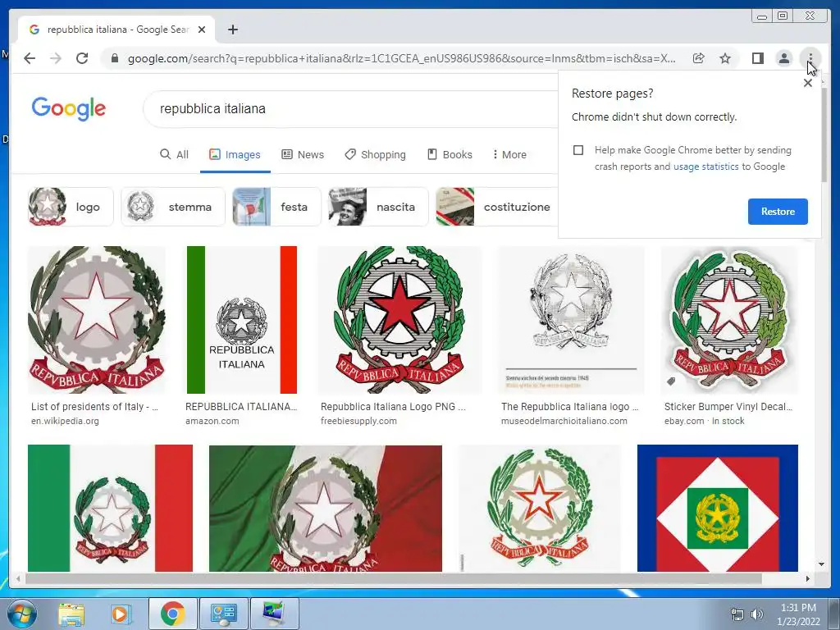Click Chrome icon in taskbar
This screenshot has width=840, height=630.
172,614
